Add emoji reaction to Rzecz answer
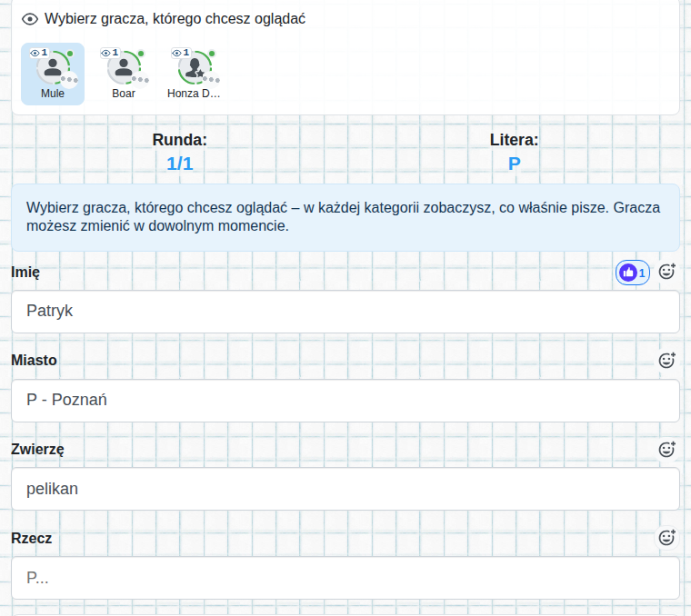 tap(666, 537)
